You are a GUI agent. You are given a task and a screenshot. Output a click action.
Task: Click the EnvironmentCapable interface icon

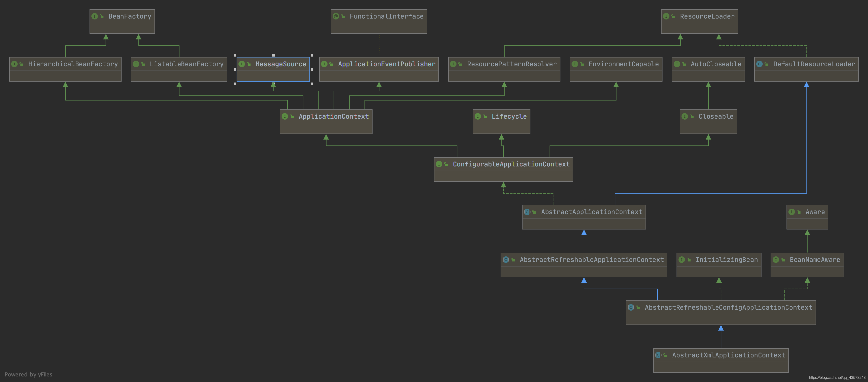pos(575,64)
